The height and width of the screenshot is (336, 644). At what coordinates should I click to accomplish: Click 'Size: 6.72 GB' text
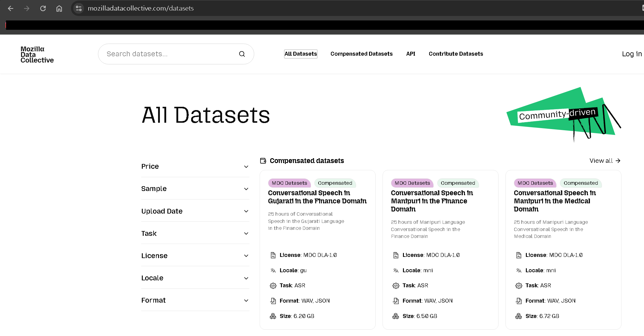point(542,316)
